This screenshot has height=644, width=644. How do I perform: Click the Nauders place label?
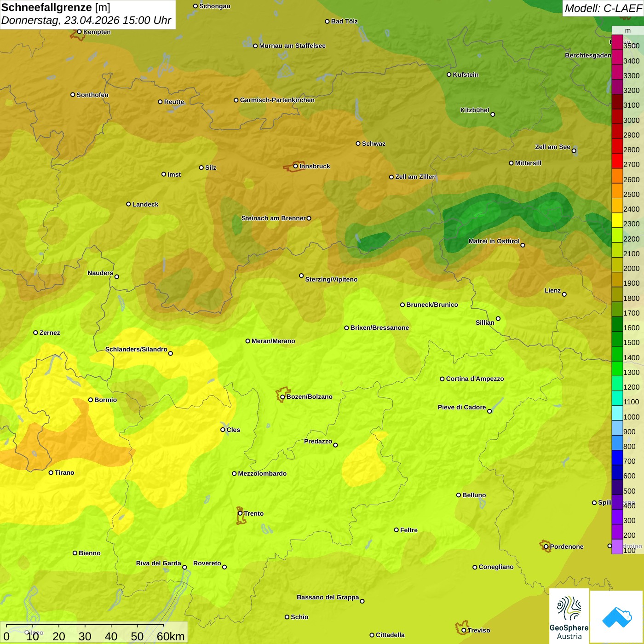click(x=100, y=273)
